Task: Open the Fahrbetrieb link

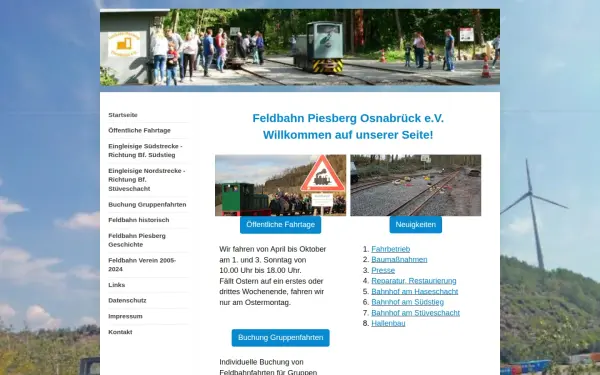Action: (391, 249)
